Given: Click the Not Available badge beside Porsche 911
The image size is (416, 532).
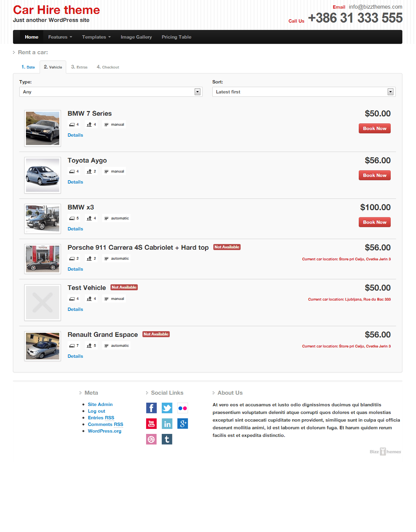Looking at the screenshot, I should (227, 247).
